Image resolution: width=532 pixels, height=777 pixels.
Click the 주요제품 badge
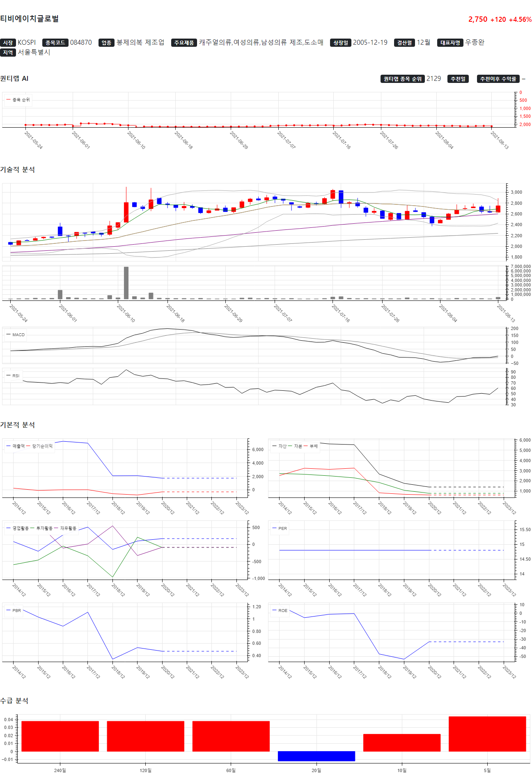coord(184,43)
